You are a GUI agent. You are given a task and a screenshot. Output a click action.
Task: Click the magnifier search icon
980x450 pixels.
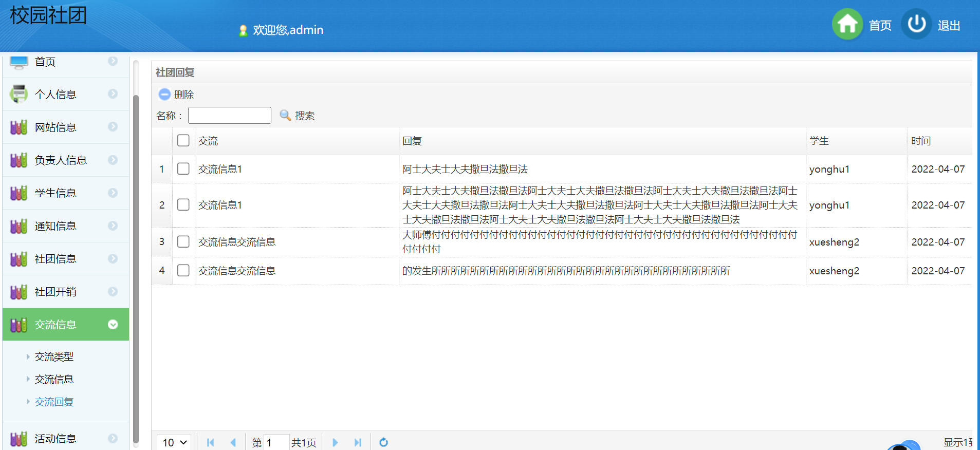click(285, 115)
